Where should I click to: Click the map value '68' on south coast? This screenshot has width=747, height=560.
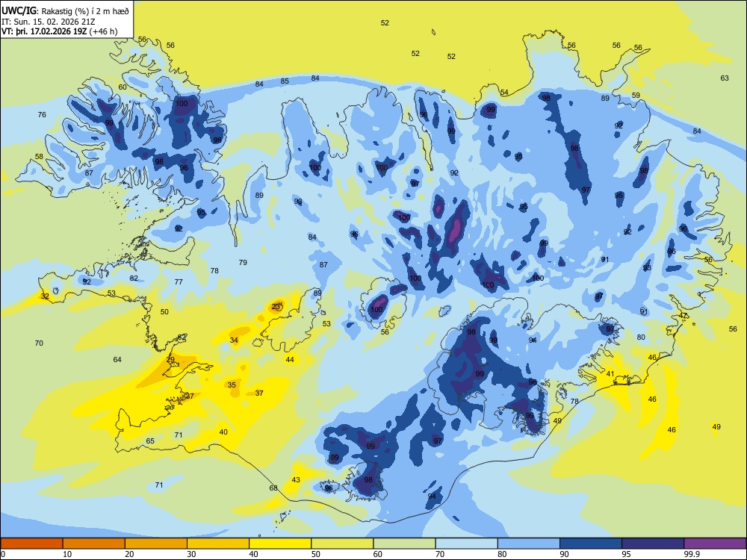pyautogui.click(x=273, y=488)
